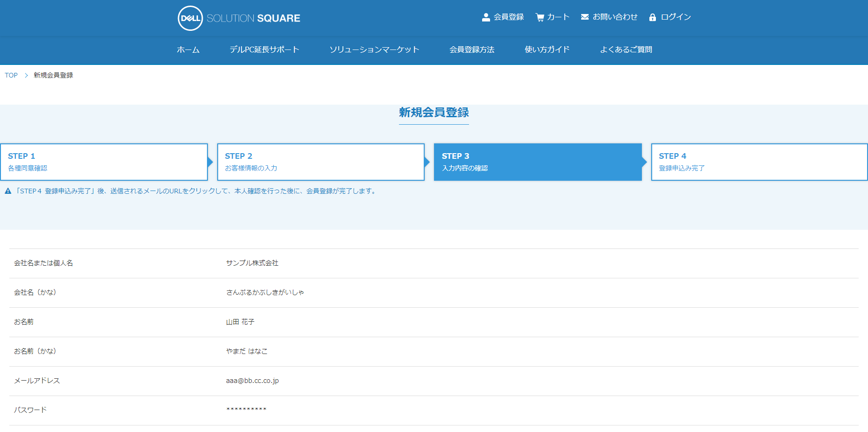The image size is (868, 432).
Task: Select the よくあるご質問 navigation item
Action: [626, 50]
